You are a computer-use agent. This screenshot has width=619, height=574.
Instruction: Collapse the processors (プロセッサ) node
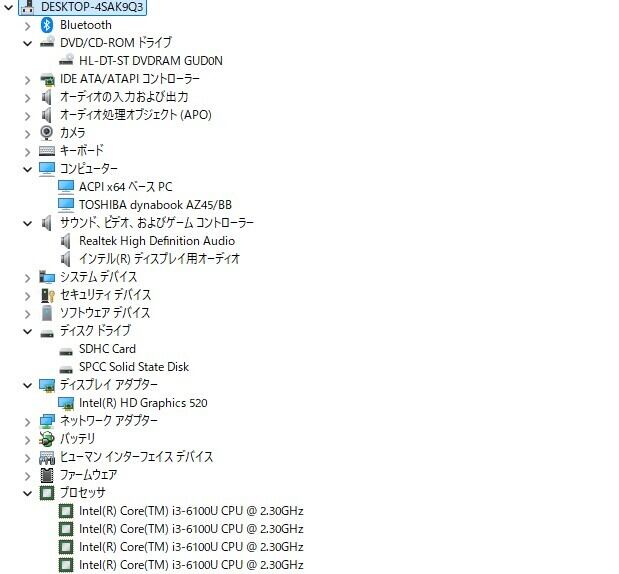coord(27,493)
